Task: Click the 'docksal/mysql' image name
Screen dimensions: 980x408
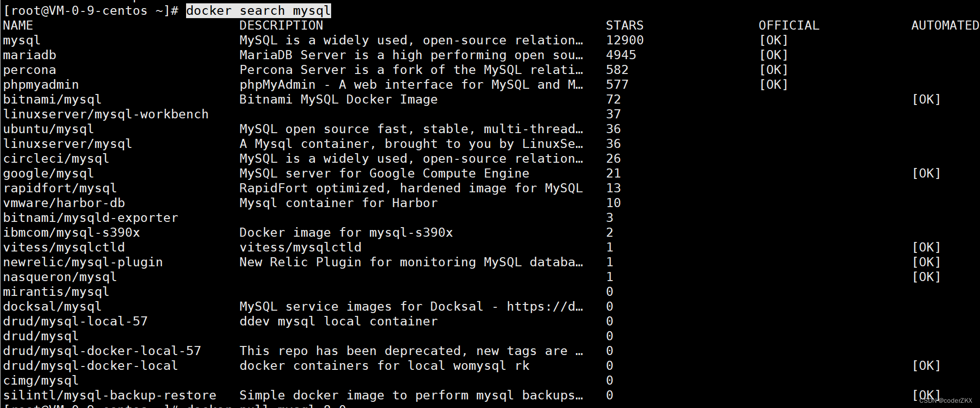Action: click(x=52, y=306)
